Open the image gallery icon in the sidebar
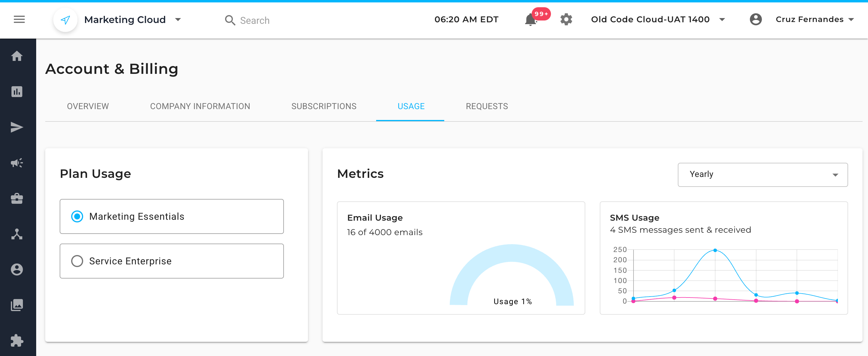The width and height of the screenshot is (868, 356). click(17, 305)
